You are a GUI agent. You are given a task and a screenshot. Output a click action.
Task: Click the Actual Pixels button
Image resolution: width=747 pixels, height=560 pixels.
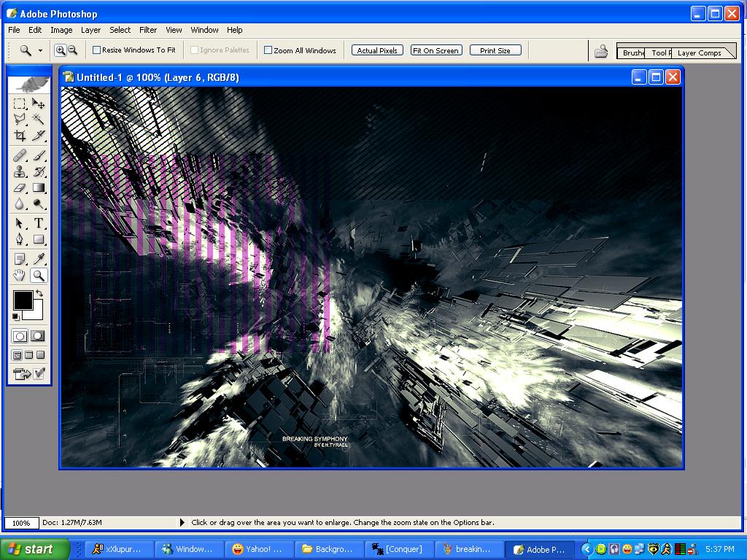(377, 50)
